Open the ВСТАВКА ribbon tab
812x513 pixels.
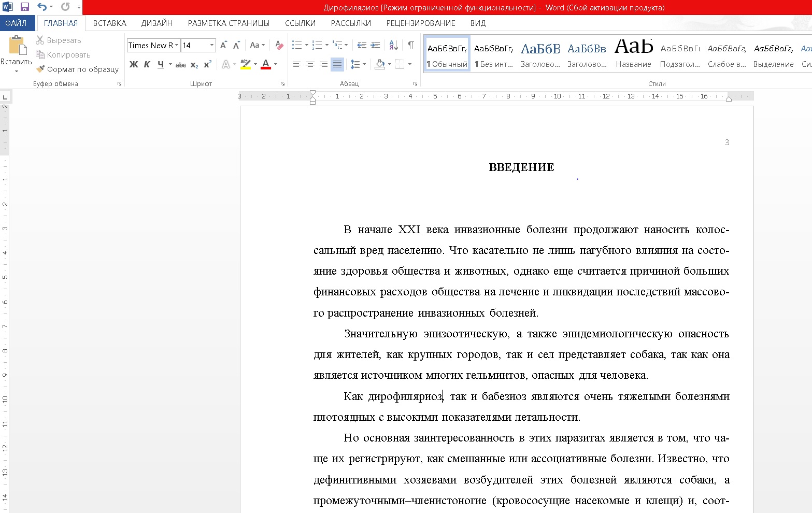pos(110,23)
